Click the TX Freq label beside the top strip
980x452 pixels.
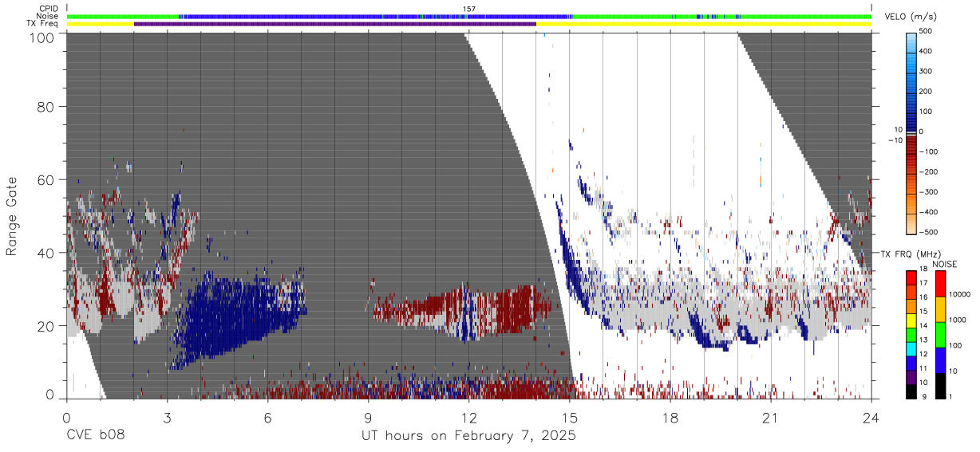pos(43,23)
